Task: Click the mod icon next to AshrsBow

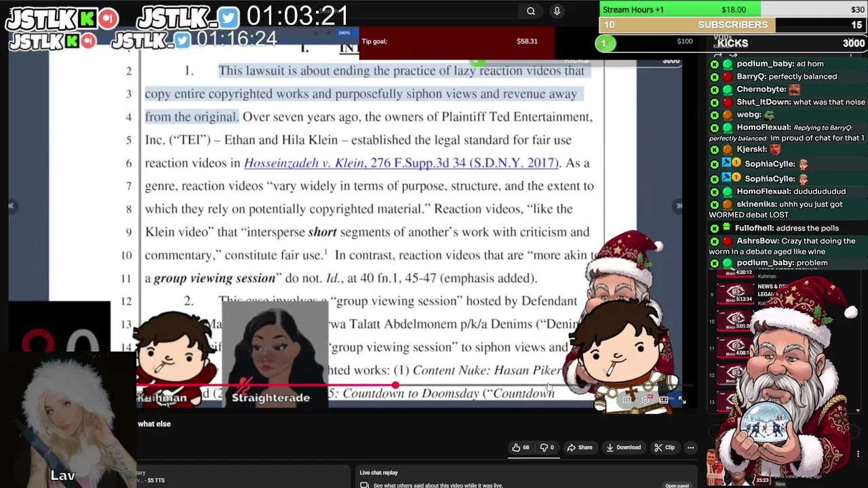Action: [714, 241]
